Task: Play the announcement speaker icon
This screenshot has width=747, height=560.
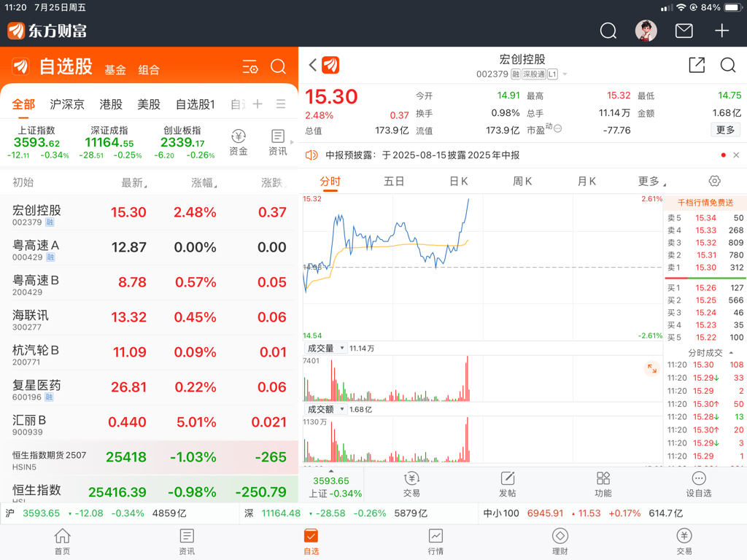Action: click(x=311, y=155)
